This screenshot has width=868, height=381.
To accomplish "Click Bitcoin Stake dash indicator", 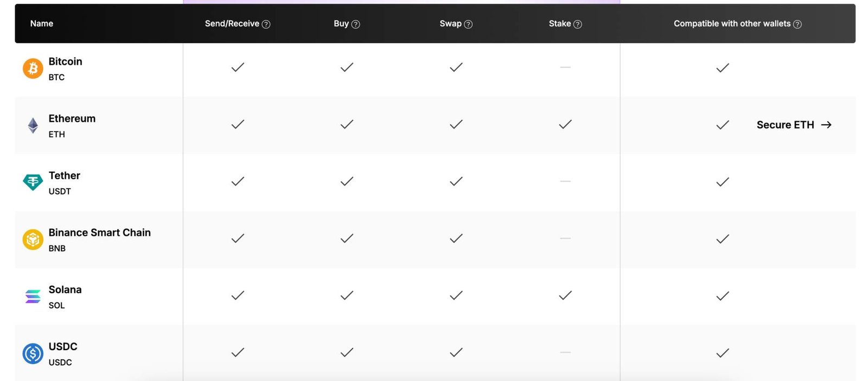I will point(565,67).
